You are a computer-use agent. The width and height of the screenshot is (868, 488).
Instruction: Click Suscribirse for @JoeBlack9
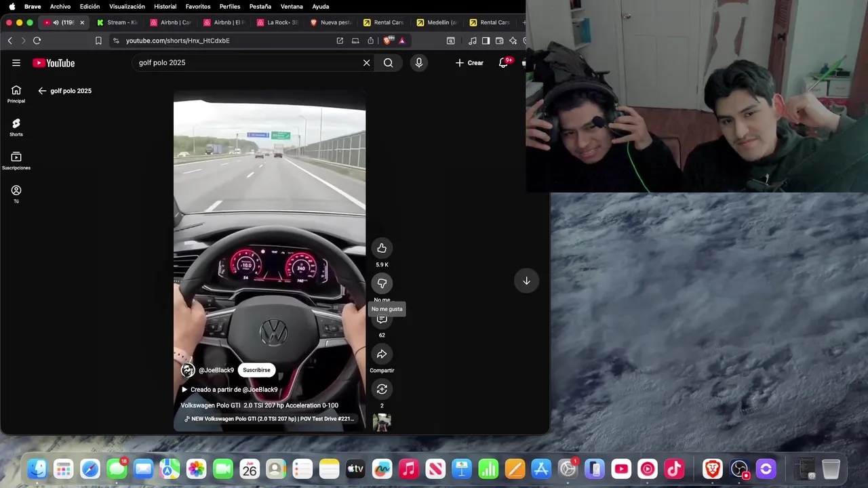click(256, 370)
